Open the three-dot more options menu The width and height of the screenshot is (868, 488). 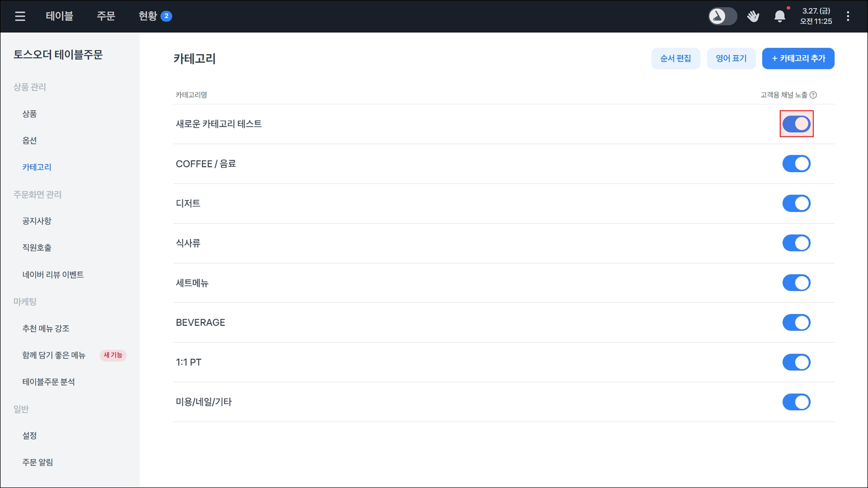pos(848,16)
